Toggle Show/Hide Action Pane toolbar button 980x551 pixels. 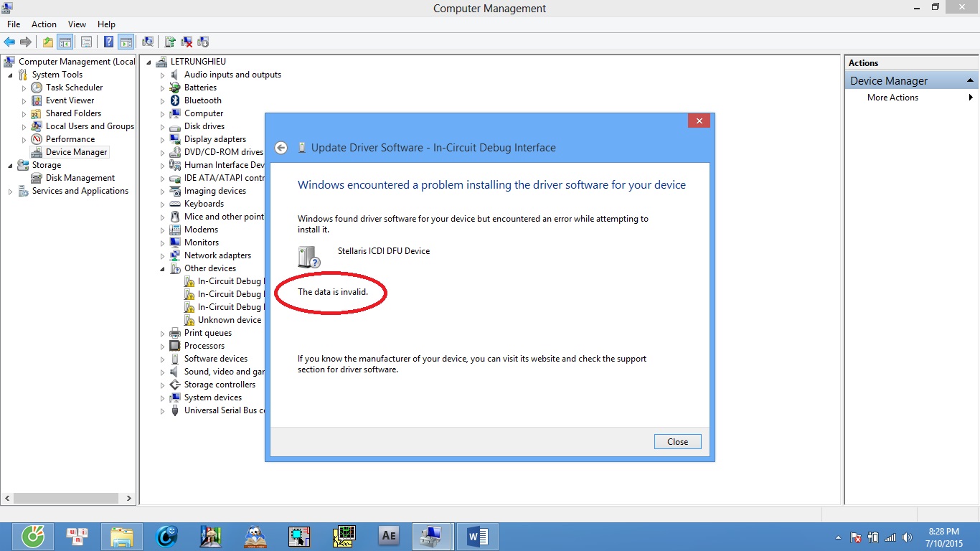point(126,42)
